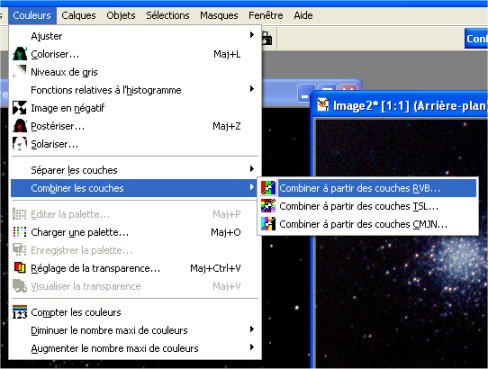
Task: Expand Fonctions relatives à l'histogramme submenu
Action: 252,89
